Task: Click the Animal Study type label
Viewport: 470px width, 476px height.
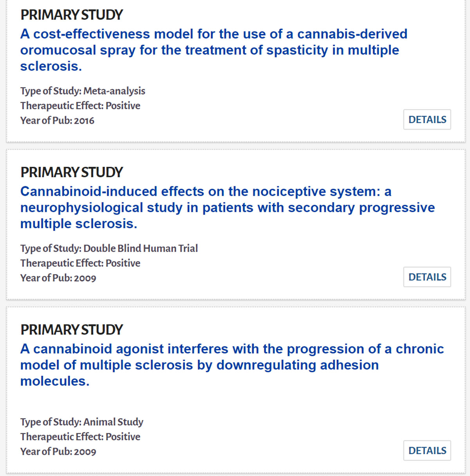Action: click(81, 422)
